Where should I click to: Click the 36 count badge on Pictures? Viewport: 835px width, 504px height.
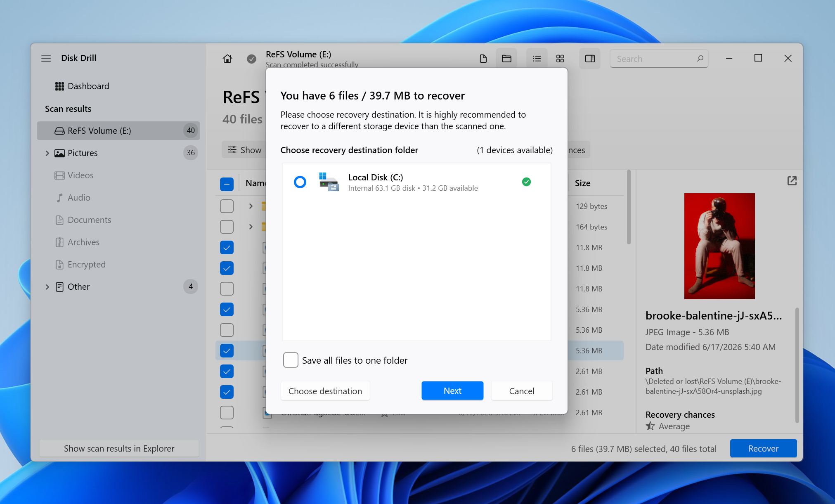coord(190,153)
